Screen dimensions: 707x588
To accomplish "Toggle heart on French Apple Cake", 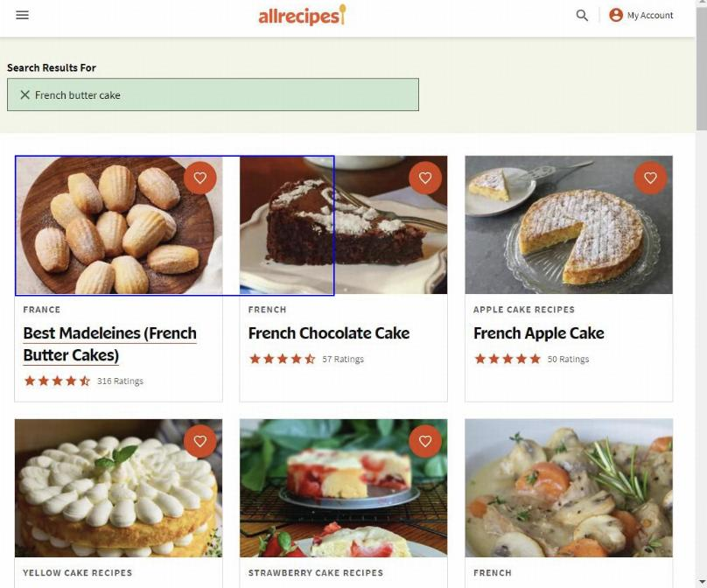I will point(650,178).
